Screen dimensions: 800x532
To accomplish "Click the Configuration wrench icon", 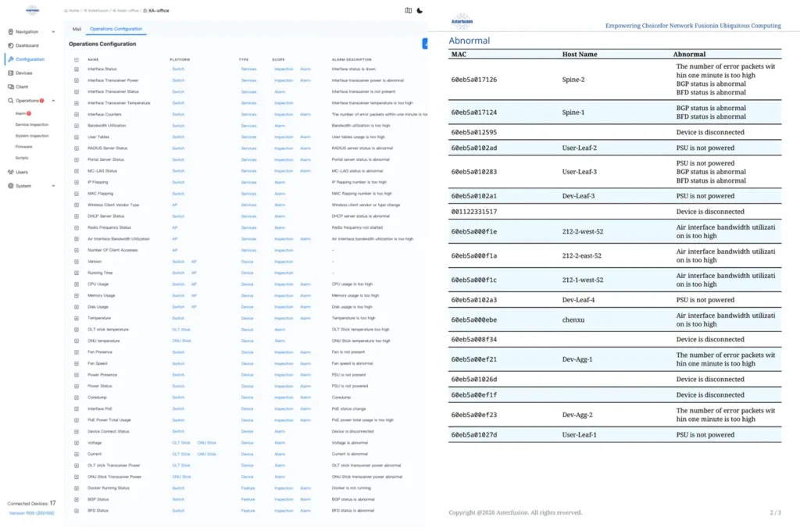I will point(11,59).
